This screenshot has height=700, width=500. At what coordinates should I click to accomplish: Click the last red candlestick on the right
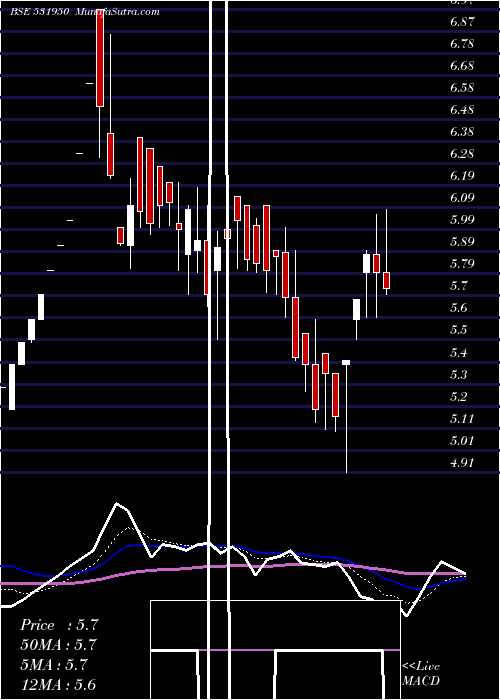tap(386, 280)
